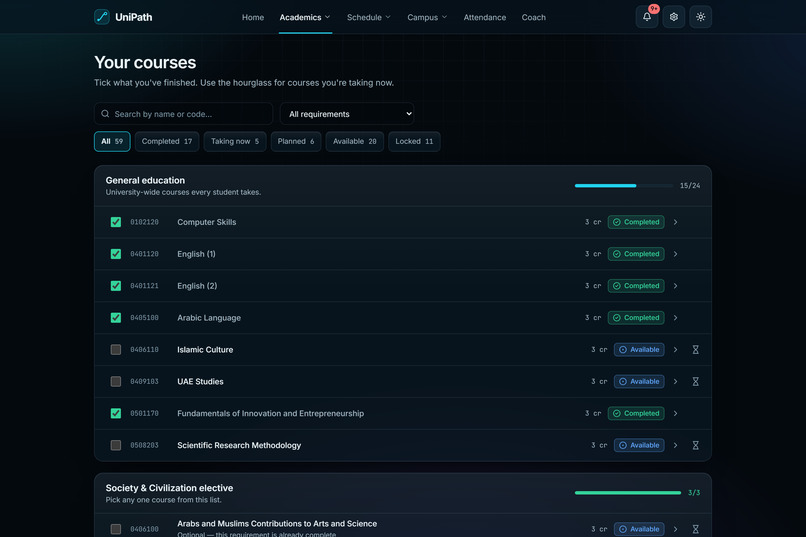Open the Attendance page
This screenshot has height=537, width=806.
coord(485,17)
